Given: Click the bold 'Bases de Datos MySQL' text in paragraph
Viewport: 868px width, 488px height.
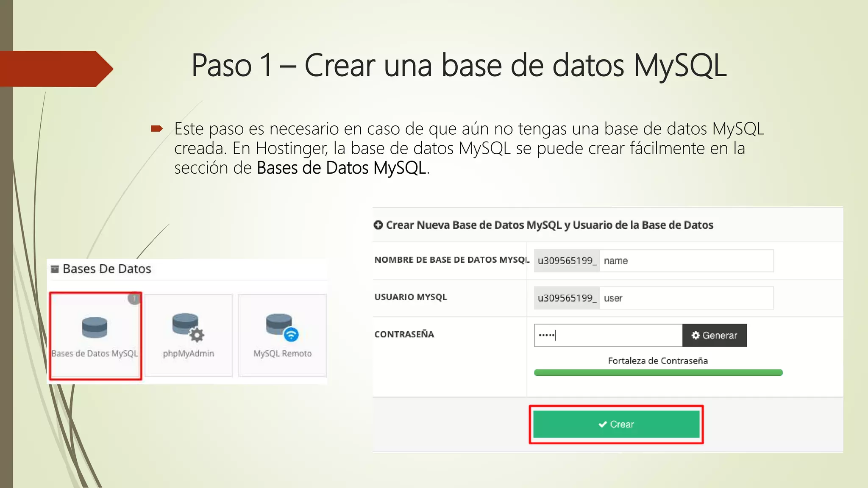Looking at the screenshot, I should 342,168.
